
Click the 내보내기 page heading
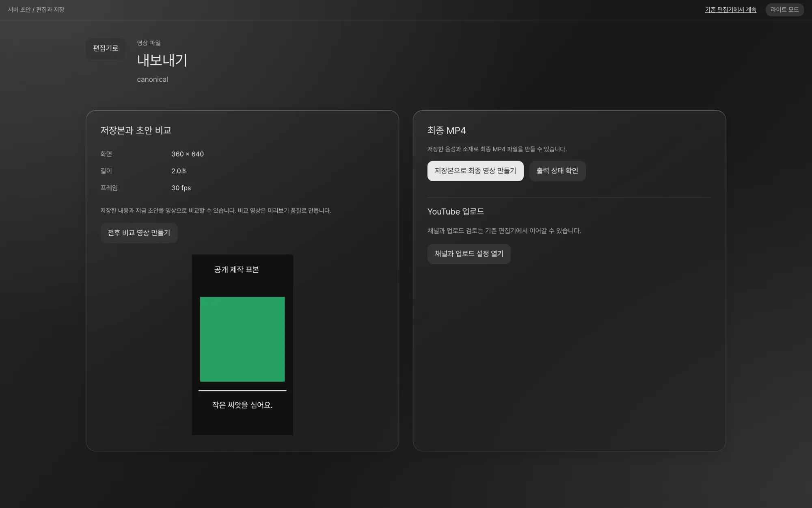[162, 60]
